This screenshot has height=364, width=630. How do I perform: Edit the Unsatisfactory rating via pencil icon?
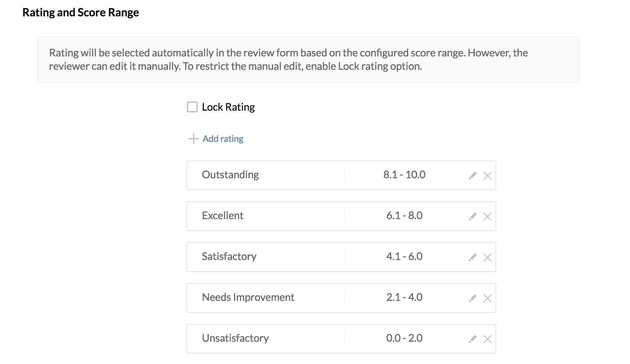(x=472, y=339)
